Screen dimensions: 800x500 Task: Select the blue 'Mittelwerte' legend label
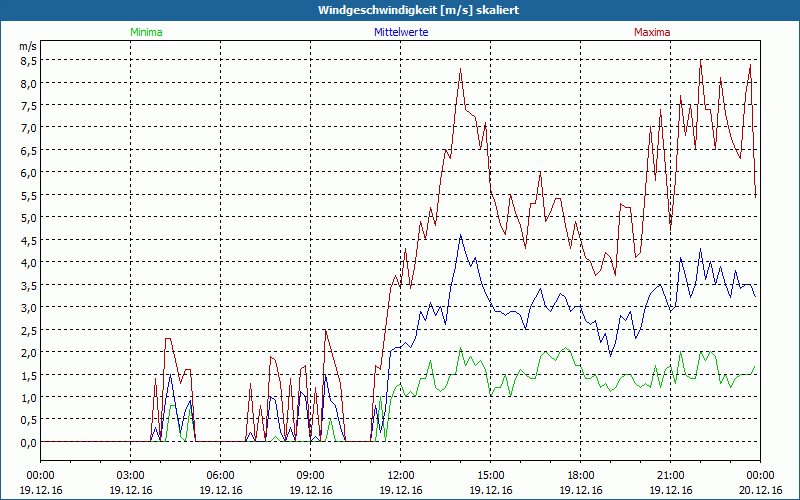tap(400, 32)
